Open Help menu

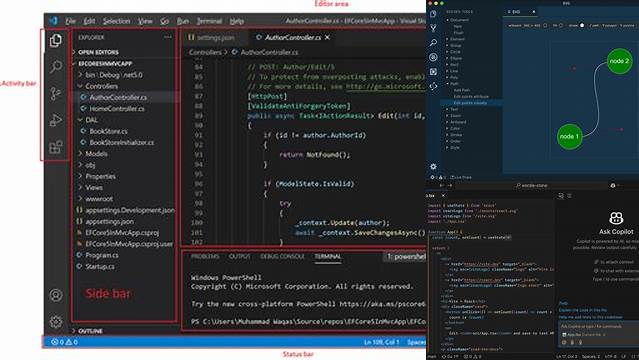237,21
